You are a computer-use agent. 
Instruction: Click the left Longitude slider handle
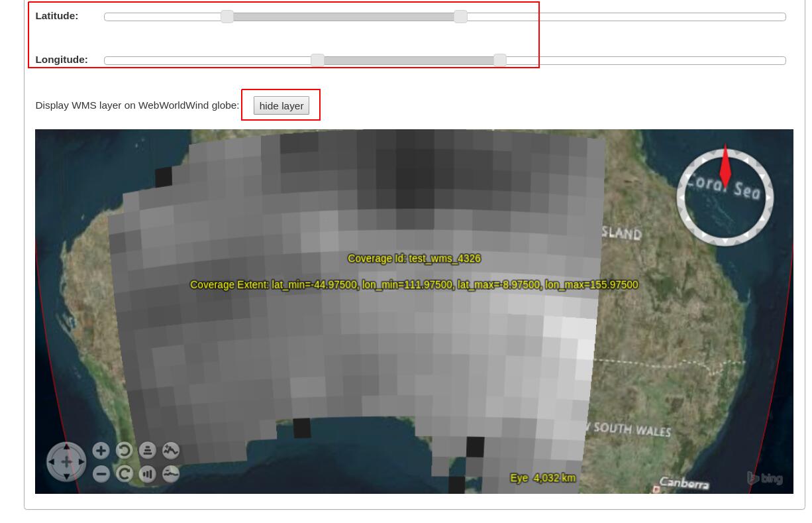tap(318, 60)
